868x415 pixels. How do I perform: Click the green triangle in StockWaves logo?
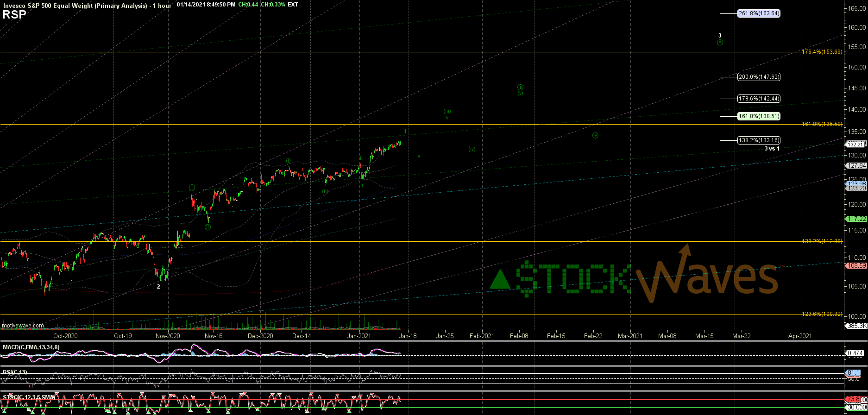point(501,279)
